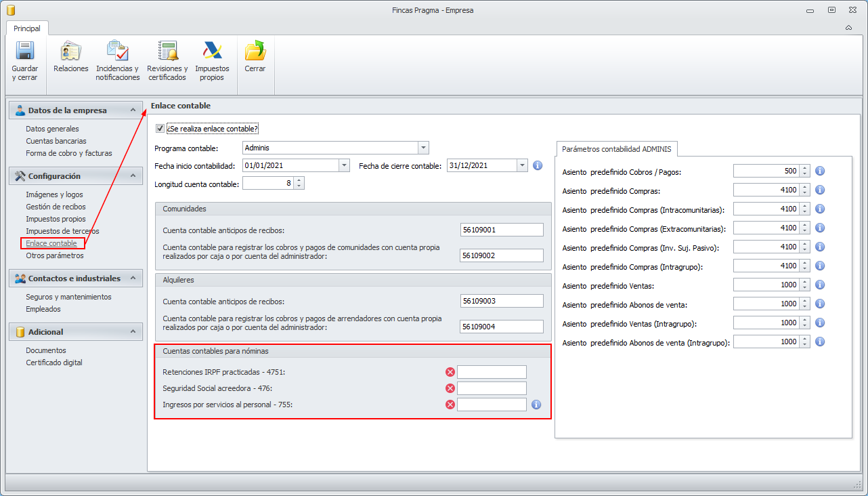Open Gestión de recibos settings
The height and width of the screenshot is (496, 868).
pos(56,207)
